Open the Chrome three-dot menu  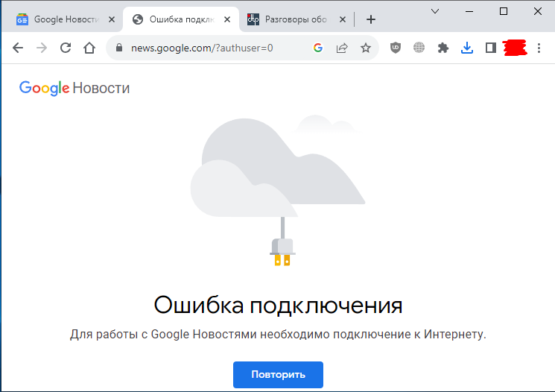(539, 48)
